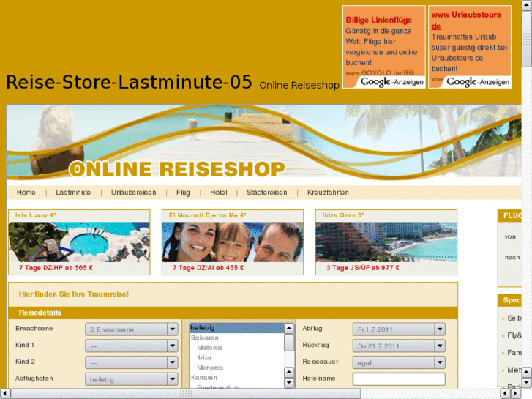Open the Urlaubsreisen menu item
532x399 pixels.
(x=134, y=193)
